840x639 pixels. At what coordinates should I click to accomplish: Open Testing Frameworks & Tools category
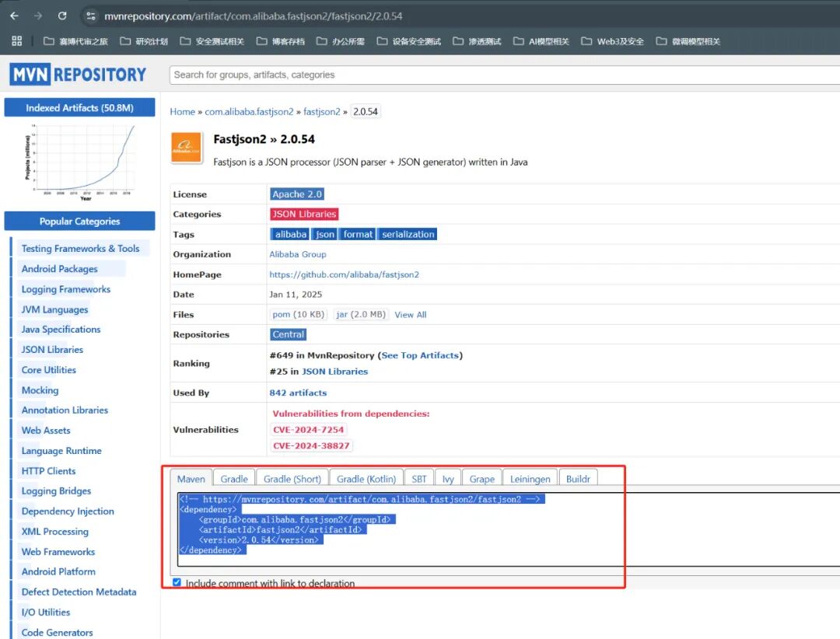click(x=80, y=249)
